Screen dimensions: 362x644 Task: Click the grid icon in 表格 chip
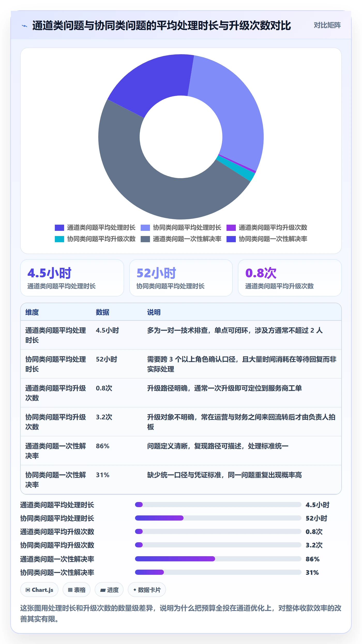click(x=70, y=590)
